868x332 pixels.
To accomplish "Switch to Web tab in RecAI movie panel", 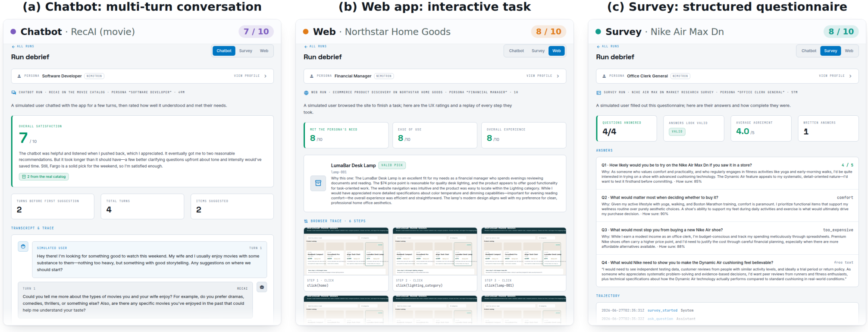I will pos(264,51).
